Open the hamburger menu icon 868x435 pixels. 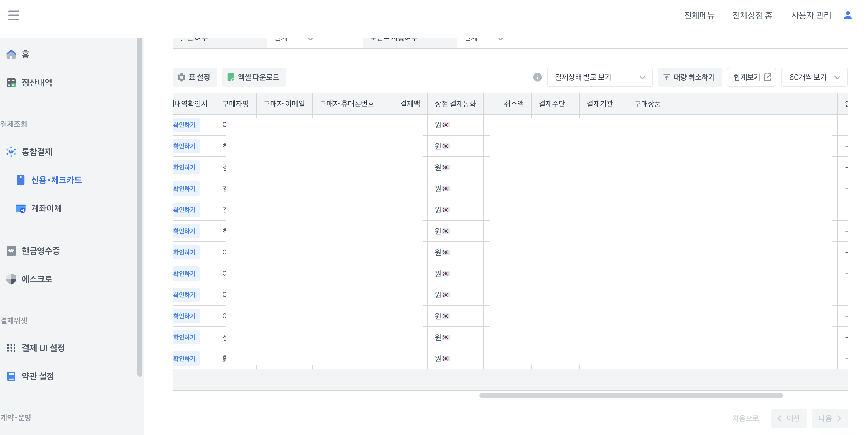point(14,15)
